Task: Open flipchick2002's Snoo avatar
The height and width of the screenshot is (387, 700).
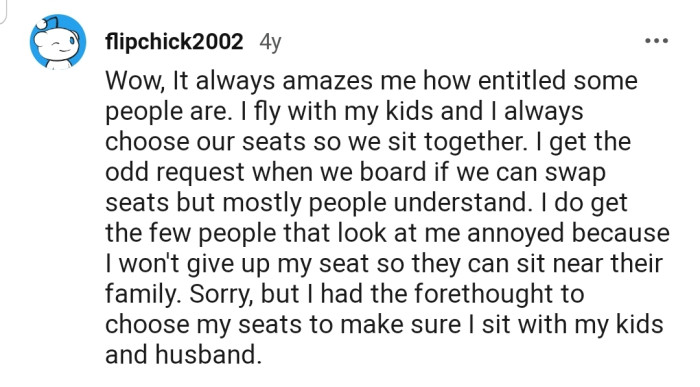Action: tap(58, 42)
